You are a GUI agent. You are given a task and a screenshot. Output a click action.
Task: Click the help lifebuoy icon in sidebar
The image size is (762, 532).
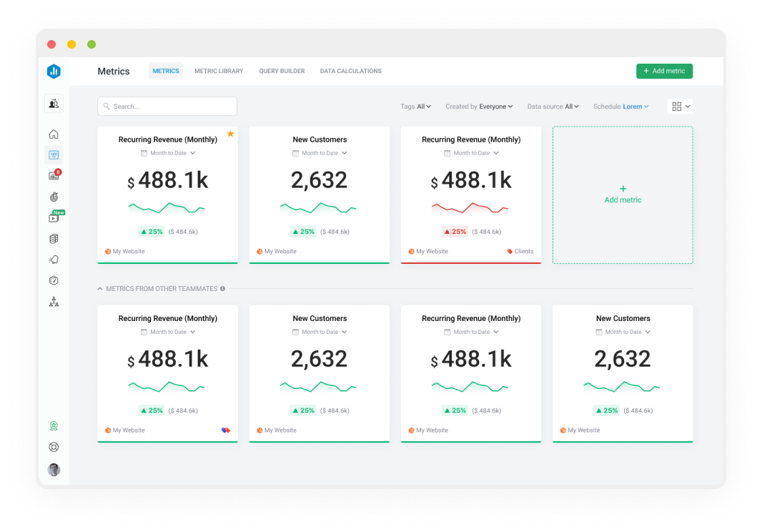pyautogui.click(x=54, y=448)
